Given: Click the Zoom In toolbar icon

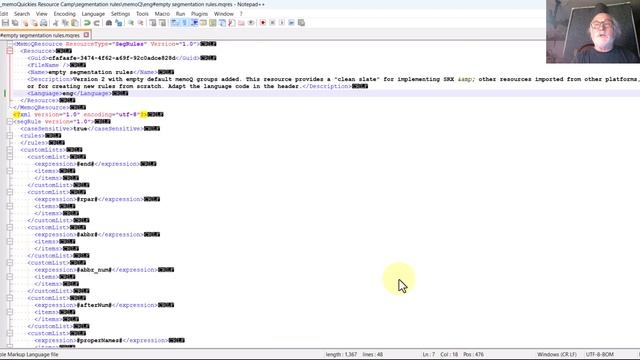Looking at the screenshot, I should pos(131,23).
